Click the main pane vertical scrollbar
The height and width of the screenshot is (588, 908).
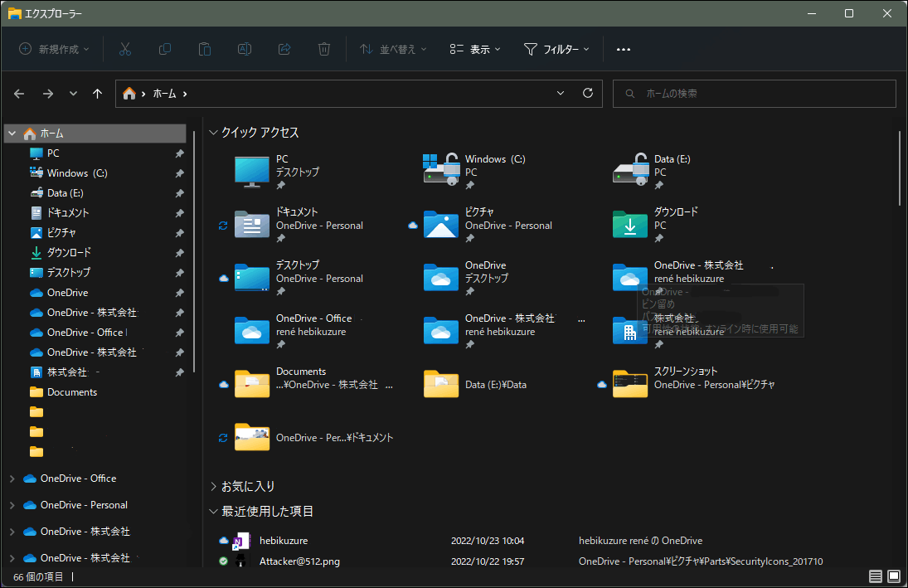(x=900, y=168)
